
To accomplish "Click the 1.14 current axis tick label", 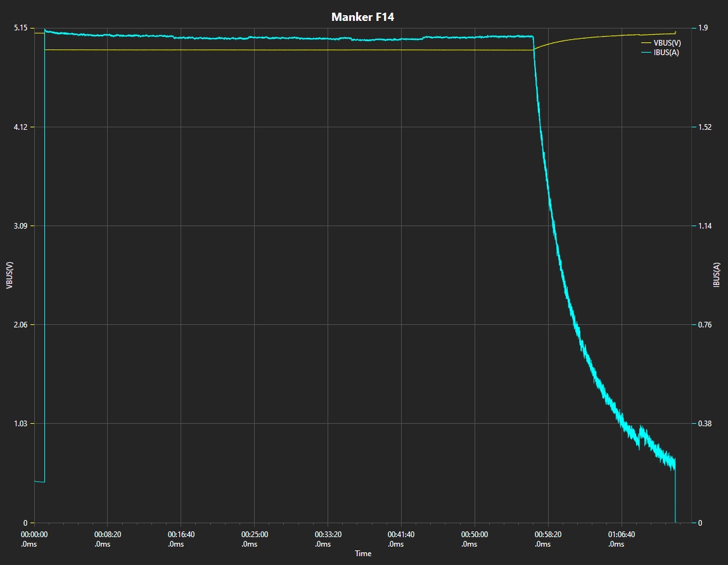I will [705, 225].
